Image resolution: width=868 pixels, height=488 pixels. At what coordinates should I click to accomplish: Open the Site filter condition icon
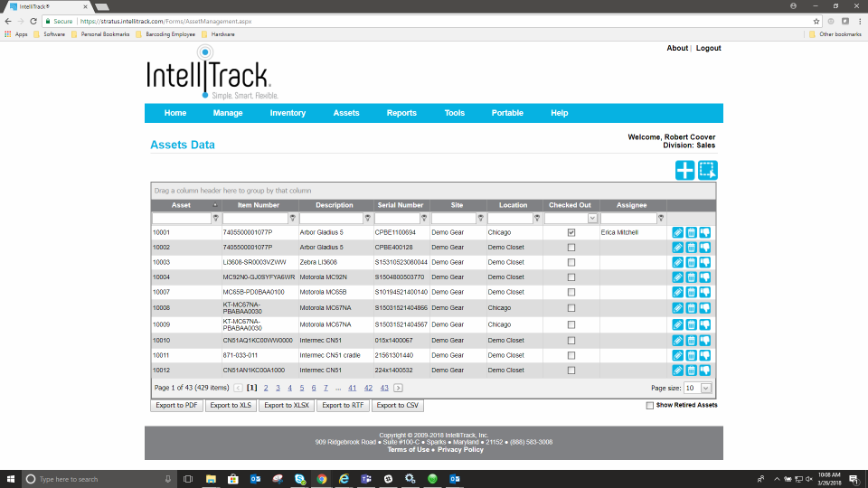(480, 219)
